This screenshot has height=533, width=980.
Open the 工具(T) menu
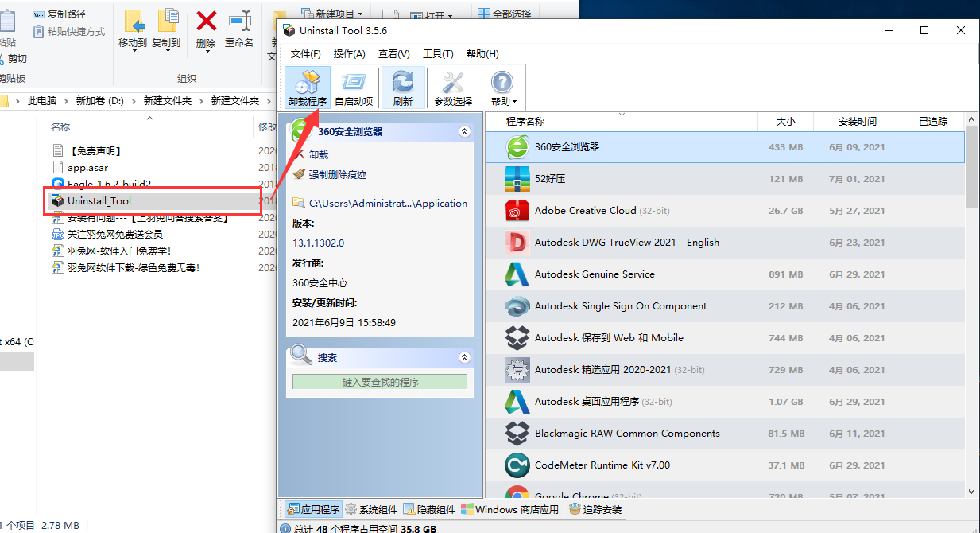(x=438, y=54)
